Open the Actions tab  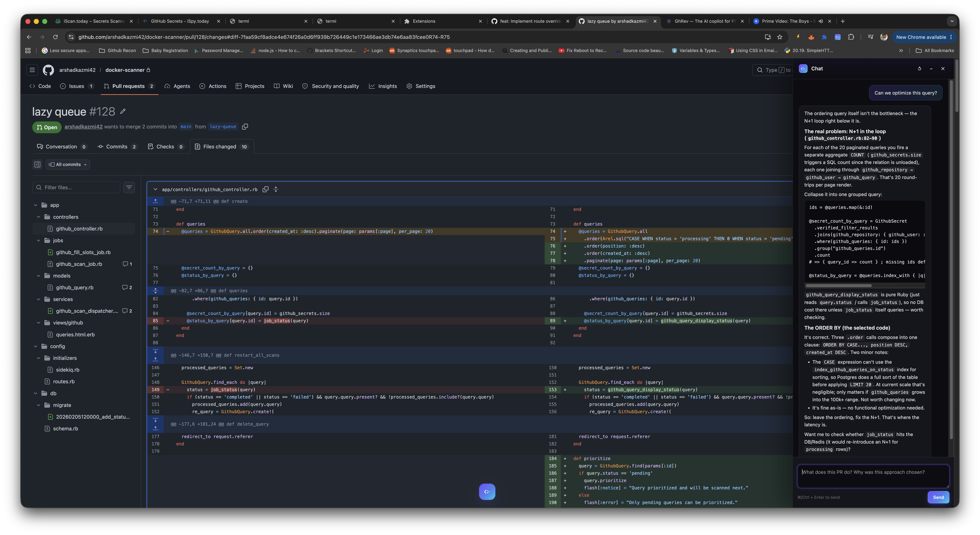point(213,86)
